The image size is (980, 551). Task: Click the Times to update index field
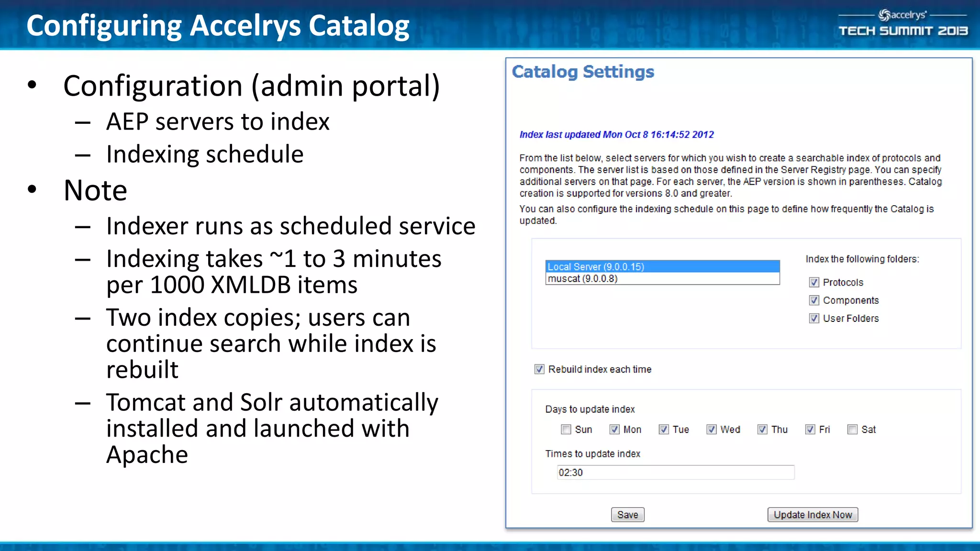pyautogui.click(x=676, y=473)
